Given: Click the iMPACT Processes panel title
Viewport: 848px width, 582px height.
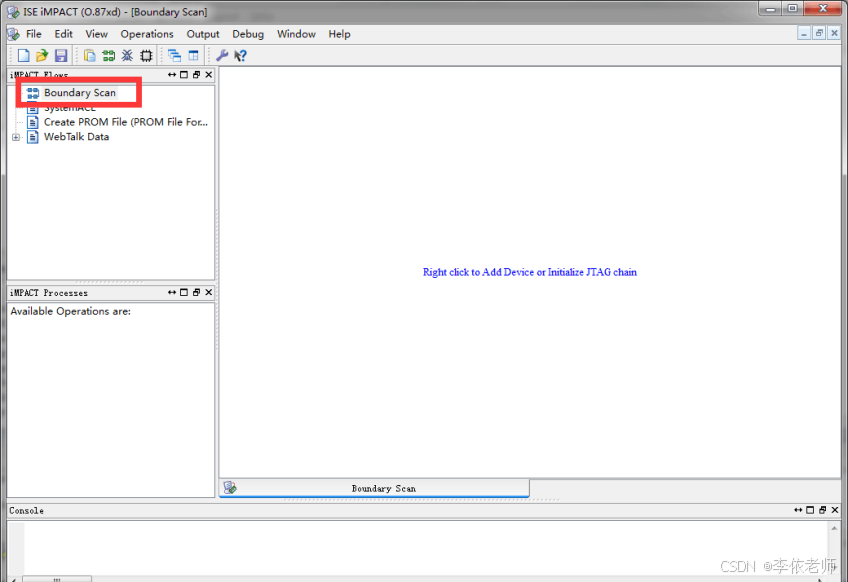Looking at the screenshot, I should point(49,293).
